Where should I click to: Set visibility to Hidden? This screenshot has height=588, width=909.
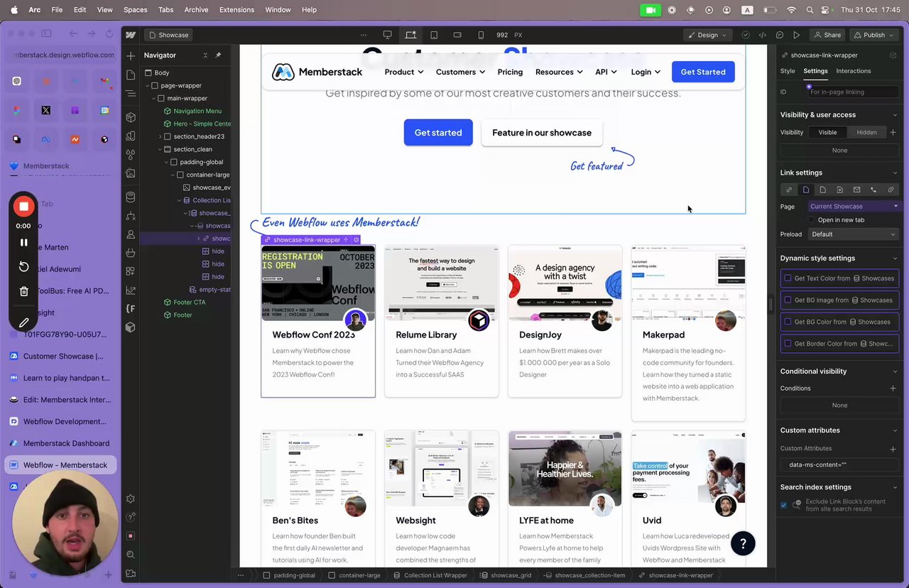[x=866, y=132]
